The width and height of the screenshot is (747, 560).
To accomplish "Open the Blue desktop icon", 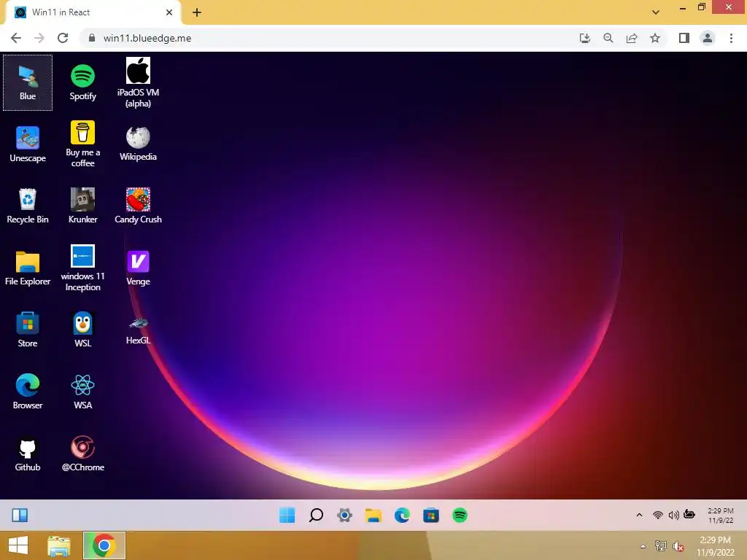I will [28, 82].
